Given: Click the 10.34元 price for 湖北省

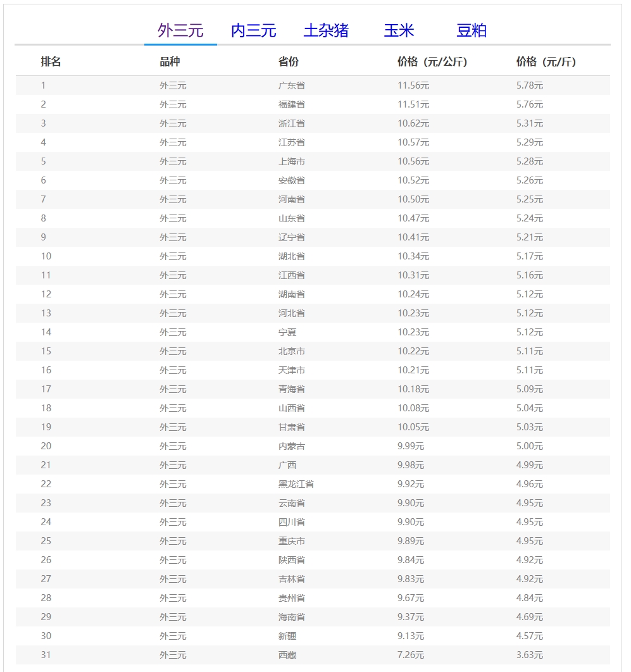Looking at the screenshot, I should pyautogui.click(x=413, y=256).
